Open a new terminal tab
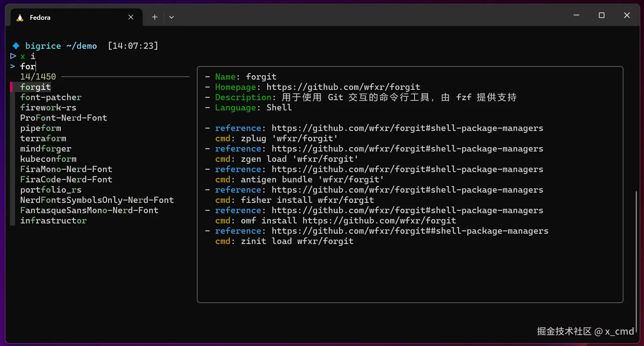This screenshot has width=644, height=346. [155, 17]
